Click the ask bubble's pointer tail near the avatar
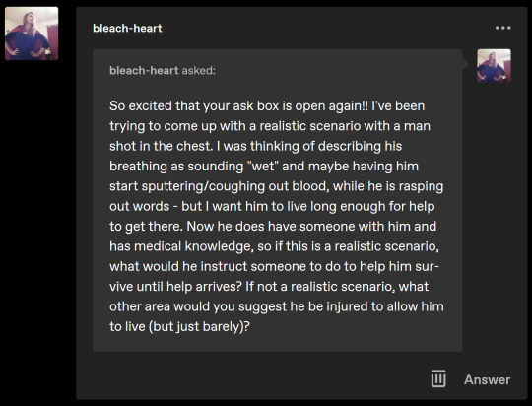Viewport: 532px width, 406px height. click(x=465, y=64)
